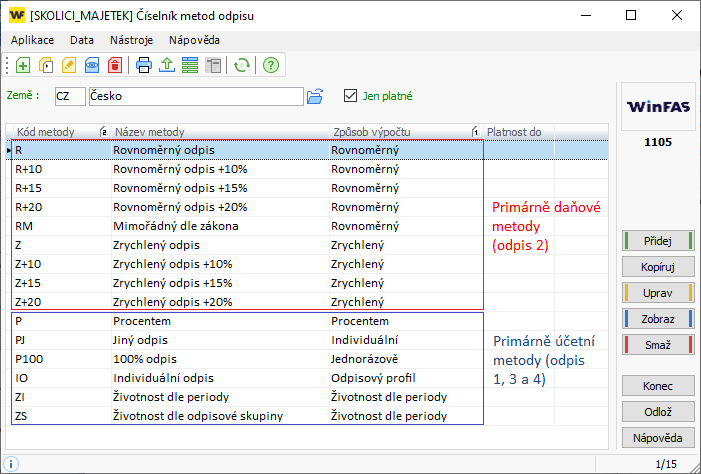This screenshot has height=474, width=701.
Task: Click the print icon in toolbar
Action: [x=144, y=66]
